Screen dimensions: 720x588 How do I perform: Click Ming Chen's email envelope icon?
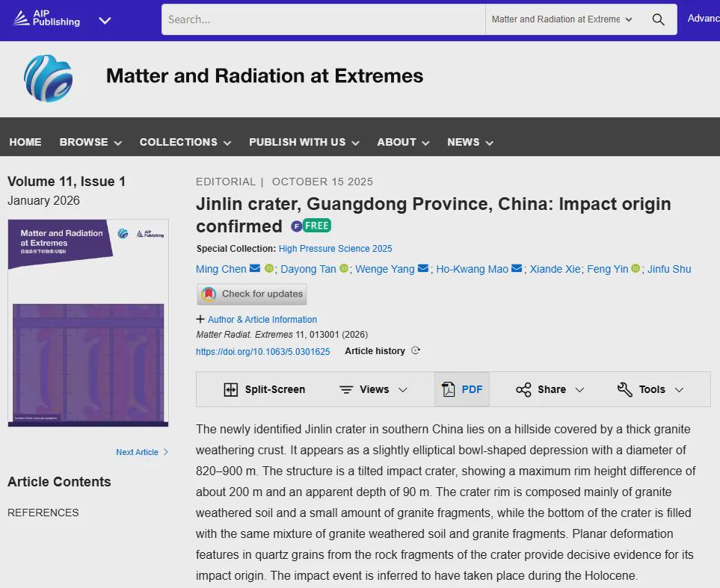point(255,269)
